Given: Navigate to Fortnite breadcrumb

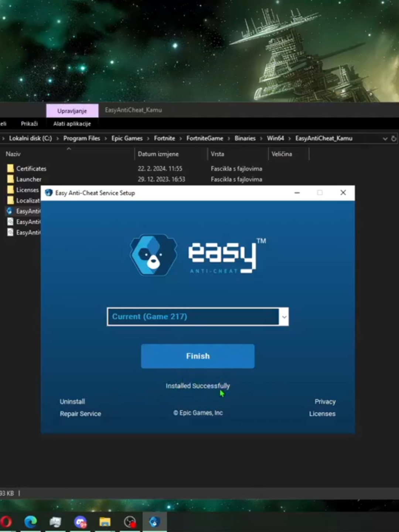Looking at the screenshot, I should [164, 138].
